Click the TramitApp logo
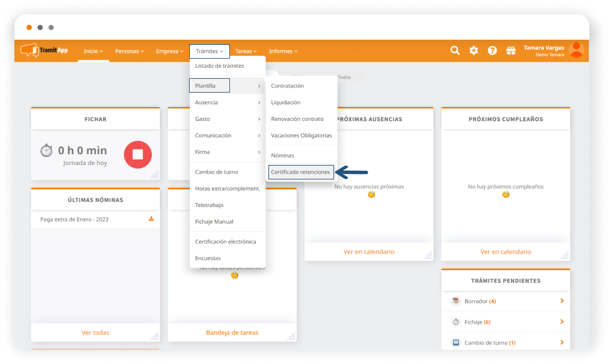610x364 pixels. (44, 51)
